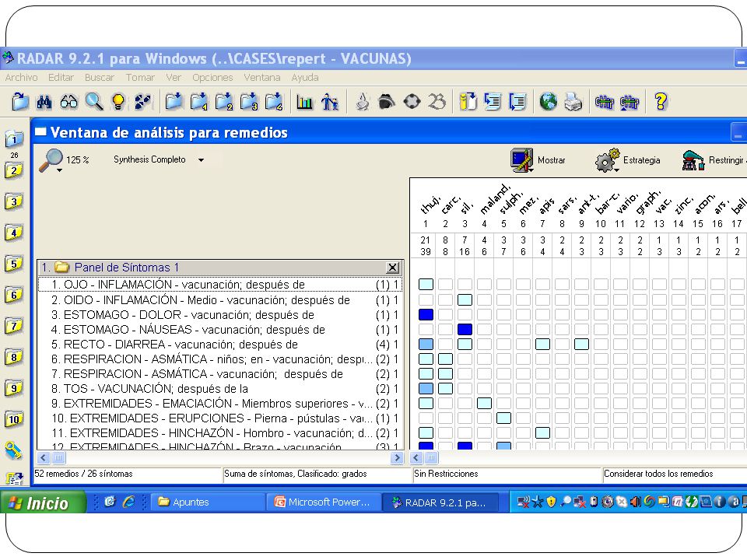The image size is (747, 560).
Task: Select symptom row EXTREMIDADES - HINCHAZÓN - Hombro
Action: 220,433
